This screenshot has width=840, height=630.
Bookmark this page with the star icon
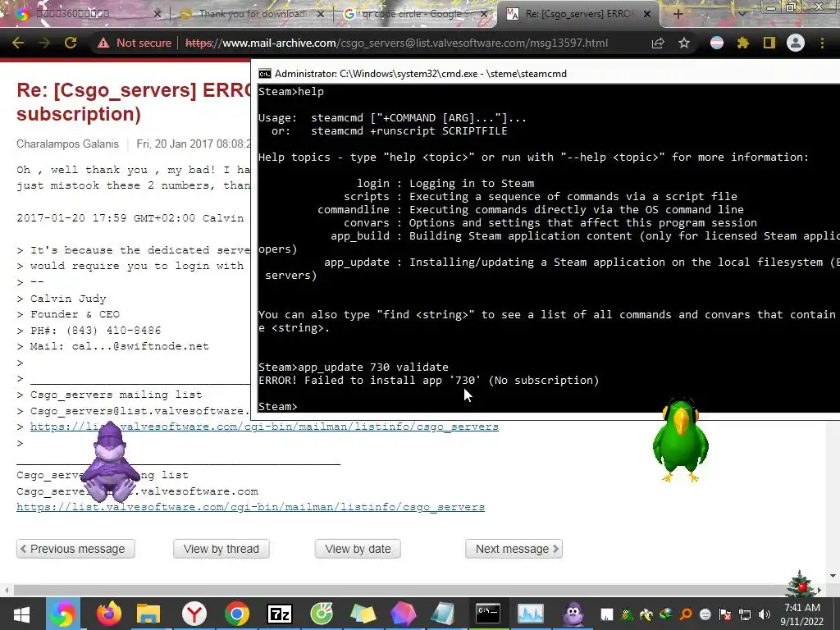coord(684,43)
